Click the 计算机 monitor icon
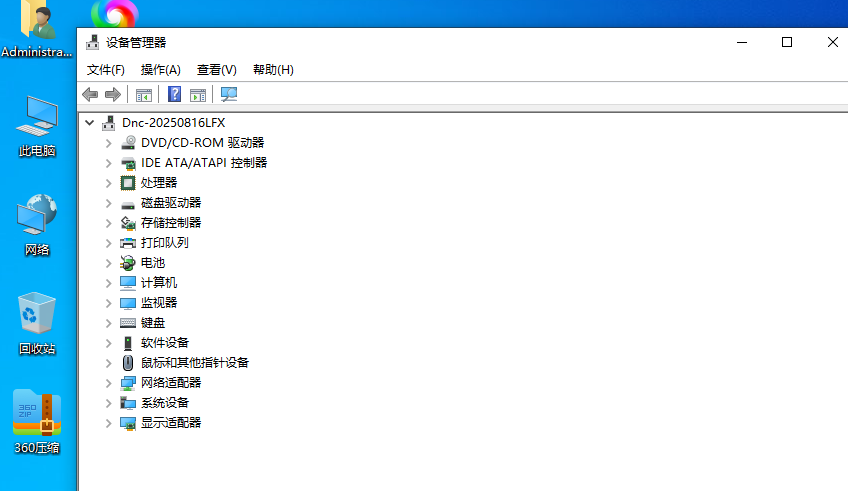 pos(128,283)
